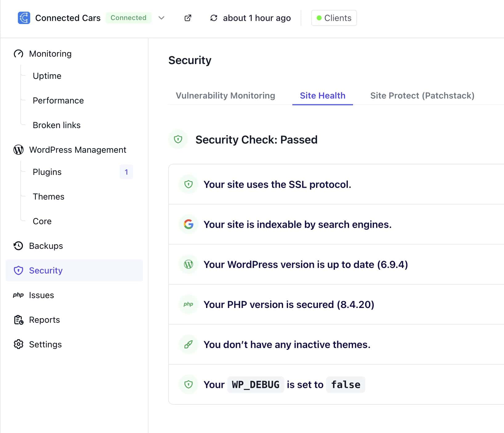The height and width of the screenshot is (433, 504).
Task: Click the inactive themes status text
Action: [287, 344]
